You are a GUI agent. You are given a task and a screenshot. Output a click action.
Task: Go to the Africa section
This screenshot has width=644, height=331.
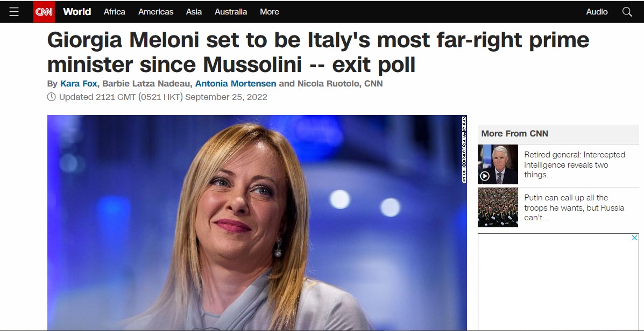114,12
